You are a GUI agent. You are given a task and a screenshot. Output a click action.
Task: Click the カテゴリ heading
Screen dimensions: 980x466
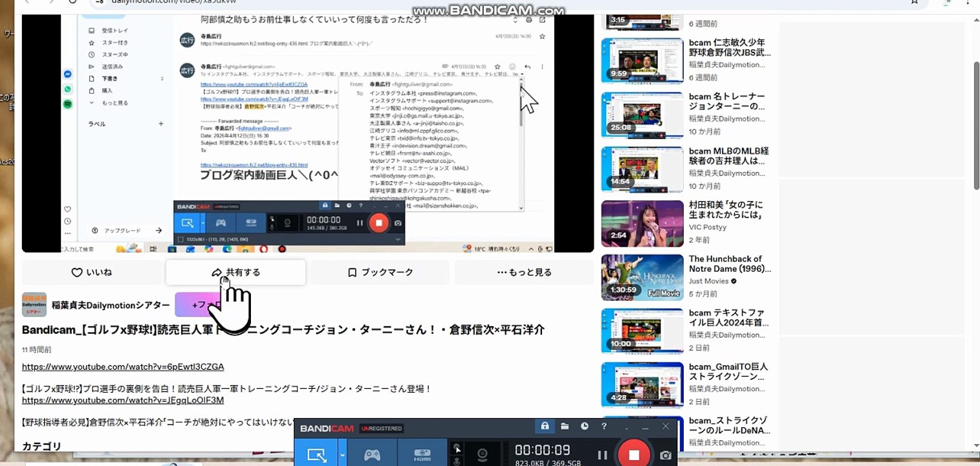[x=41, y=447]
